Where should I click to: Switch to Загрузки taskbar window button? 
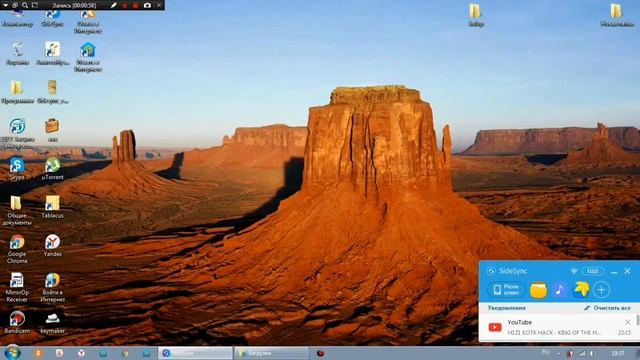click(271, 353)
